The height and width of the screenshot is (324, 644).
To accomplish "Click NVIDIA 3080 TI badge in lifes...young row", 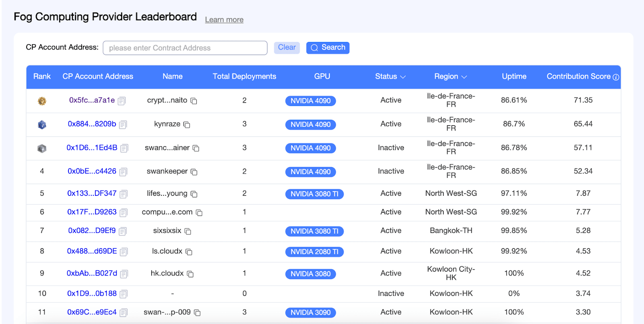I will (314, 194).
